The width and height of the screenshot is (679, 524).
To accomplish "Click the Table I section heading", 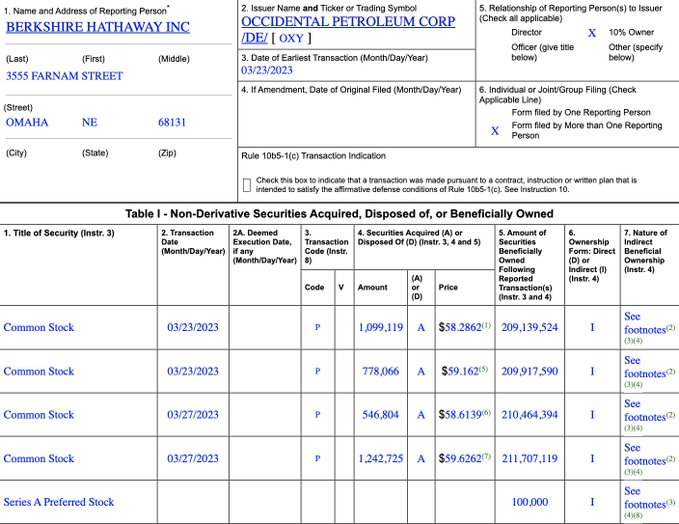I will [340, 214].
